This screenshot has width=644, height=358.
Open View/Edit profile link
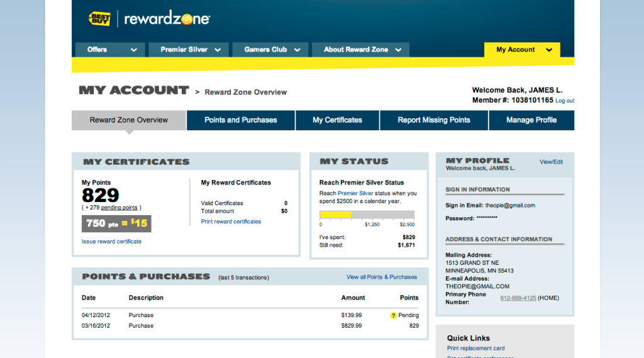click(x=551, y=162)
